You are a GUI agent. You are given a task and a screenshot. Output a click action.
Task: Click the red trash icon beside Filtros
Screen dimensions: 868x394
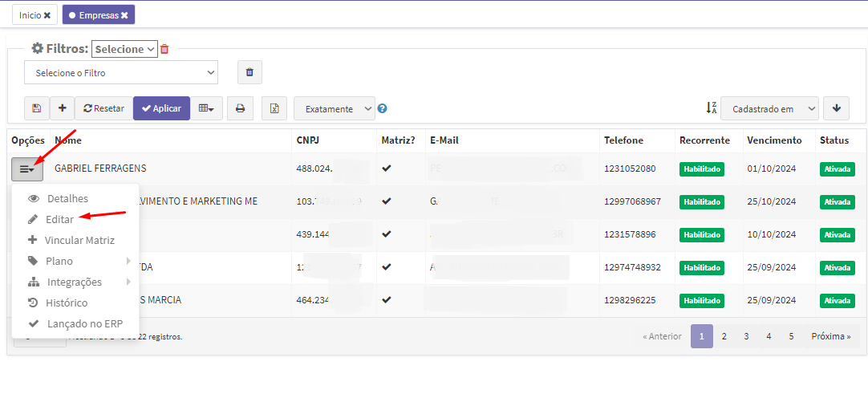(164, 49)
